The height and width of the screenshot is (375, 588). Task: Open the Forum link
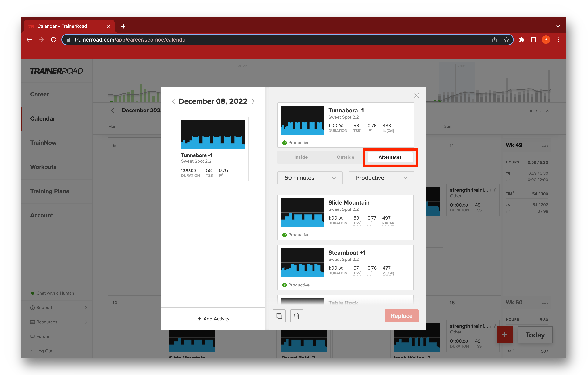[40, 336]
